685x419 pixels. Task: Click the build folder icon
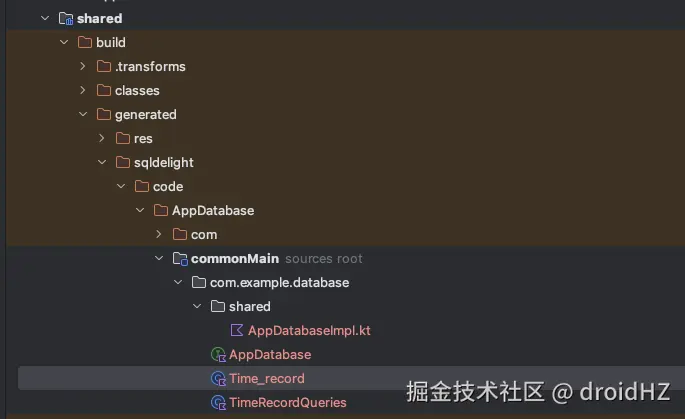[84, 42]
